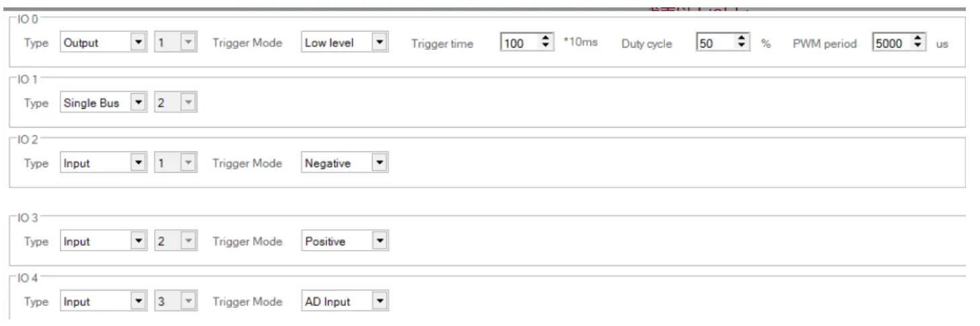
Task: Click the Trigger Mode label in IO 4
Action: 247,302
